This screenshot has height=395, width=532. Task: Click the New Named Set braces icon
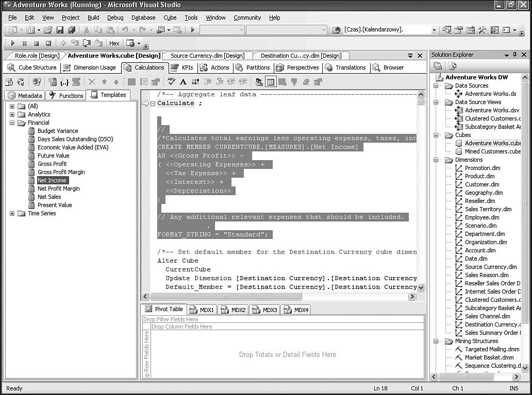[64, 82]
